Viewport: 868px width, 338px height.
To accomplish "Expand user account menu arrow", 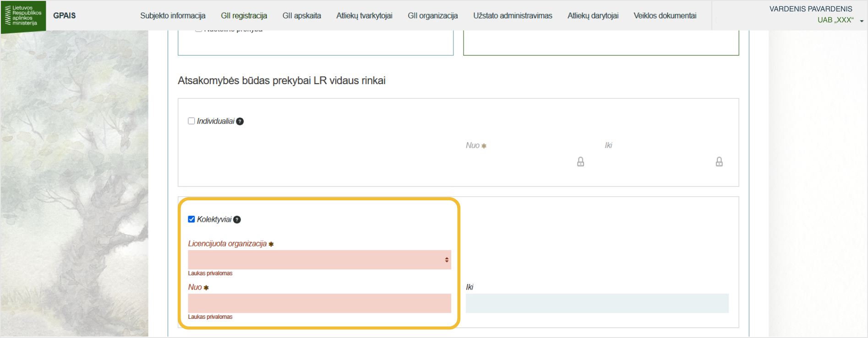I will 862,21.
